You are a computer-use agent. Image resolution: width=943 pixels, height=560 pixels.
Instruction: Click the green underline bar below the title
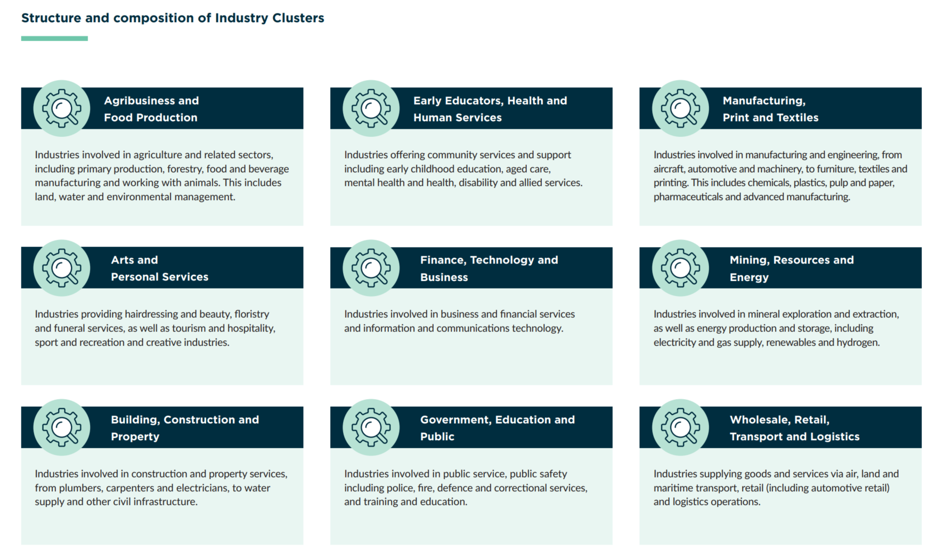point(54,38)
